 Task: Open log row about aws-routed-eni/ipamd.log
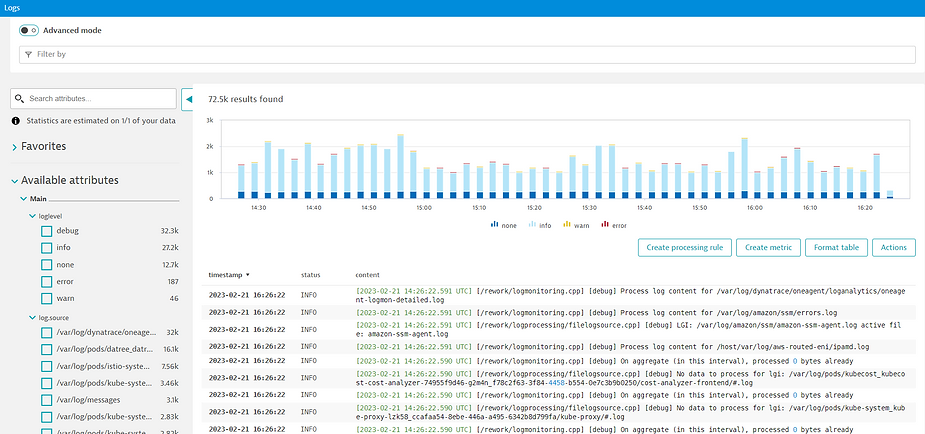pyautogui.click(x=558, y=347)
